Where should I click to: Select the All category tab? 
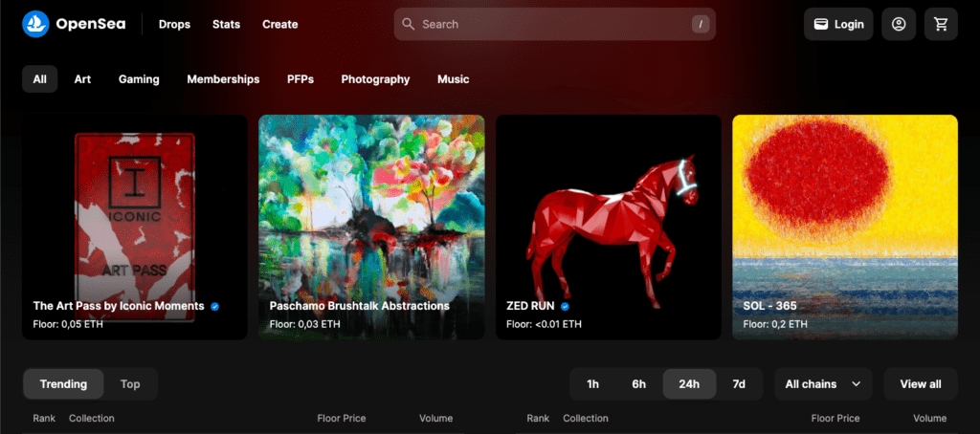point(40,79)
